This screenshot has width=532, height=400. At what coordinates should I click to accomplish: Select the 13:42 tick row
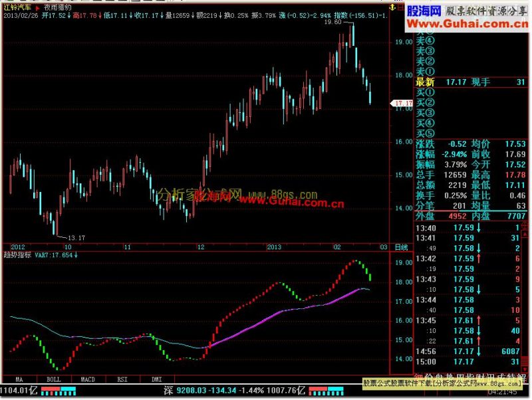pos(468,258)
